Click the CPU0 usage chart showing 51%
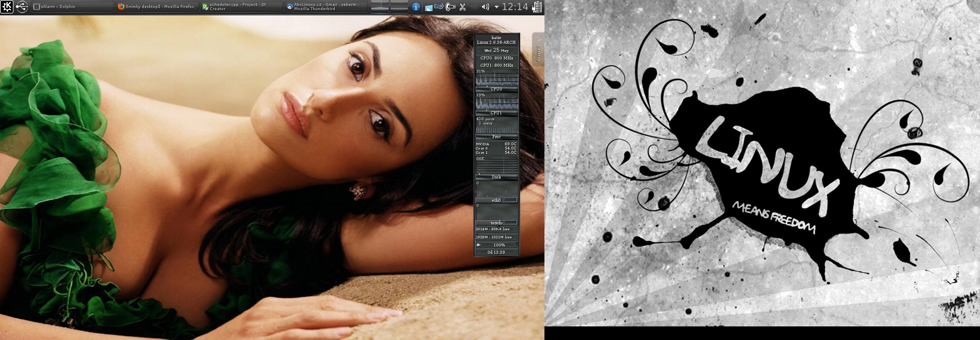 tap(497, 78)
